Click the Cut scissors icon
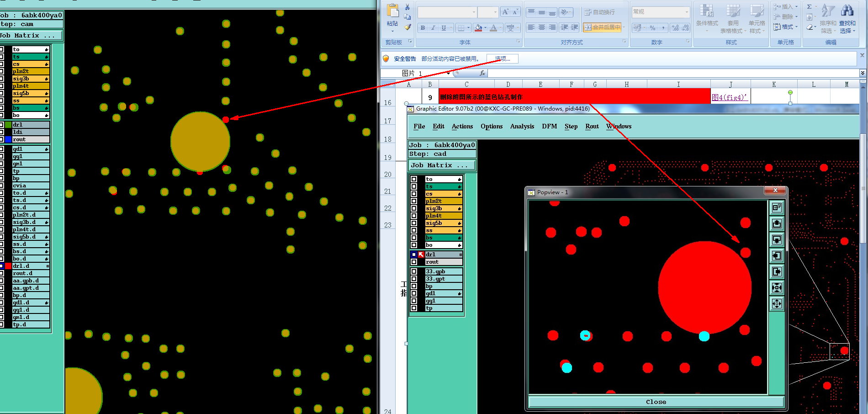The width and height of the screenshot is (868, 414). point(407,7)
